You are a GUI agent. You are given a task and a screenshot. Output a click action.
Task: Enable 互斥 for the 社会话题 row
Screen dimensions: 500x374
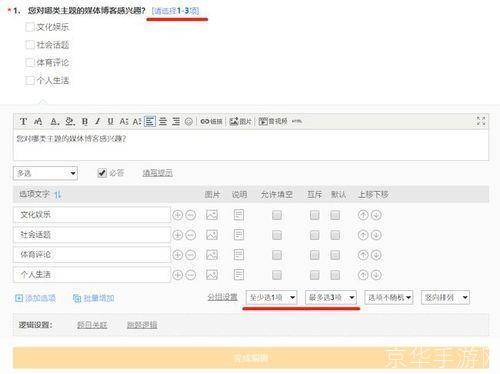314,235
